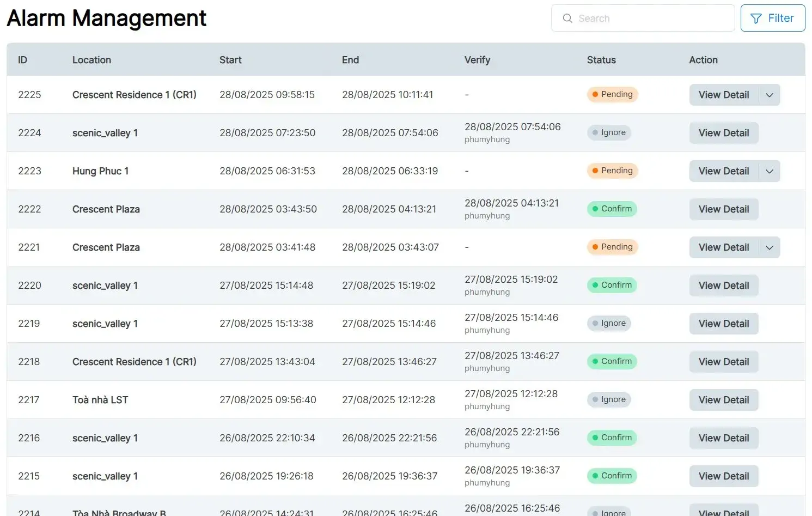Click Crescent Plaza in row 2221
The height and width of the screenshot is (516, 812).
(x=106, y=247)
